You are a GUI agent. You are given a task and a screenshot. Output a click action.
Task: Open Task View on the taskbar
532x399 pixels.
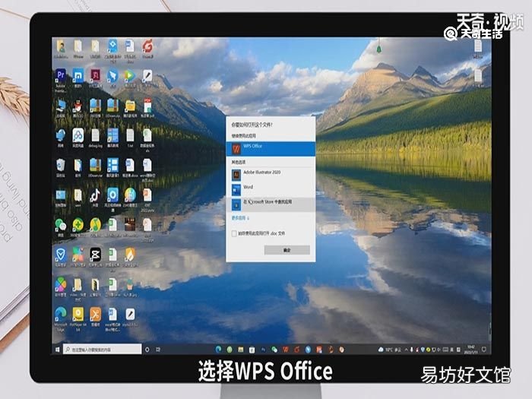(158, 349)
